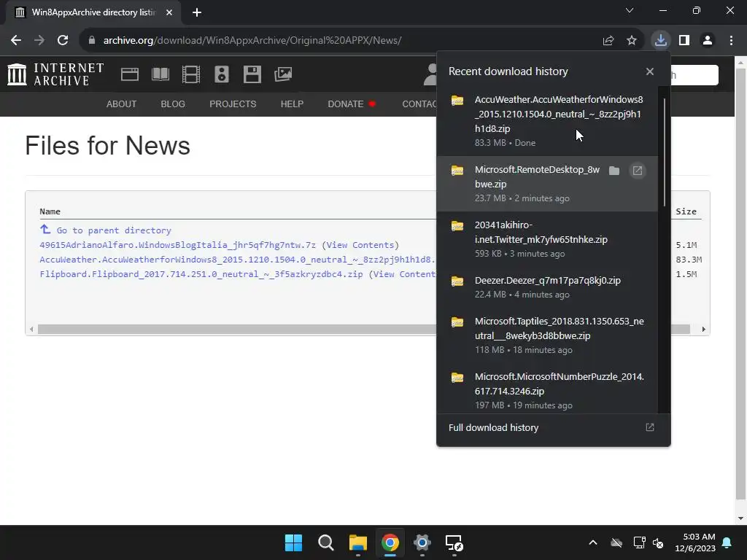This screenshot has width=747, height=560.
Task: Open Microsoft.Taptiles zip download entry
Action: pos(547,335)
